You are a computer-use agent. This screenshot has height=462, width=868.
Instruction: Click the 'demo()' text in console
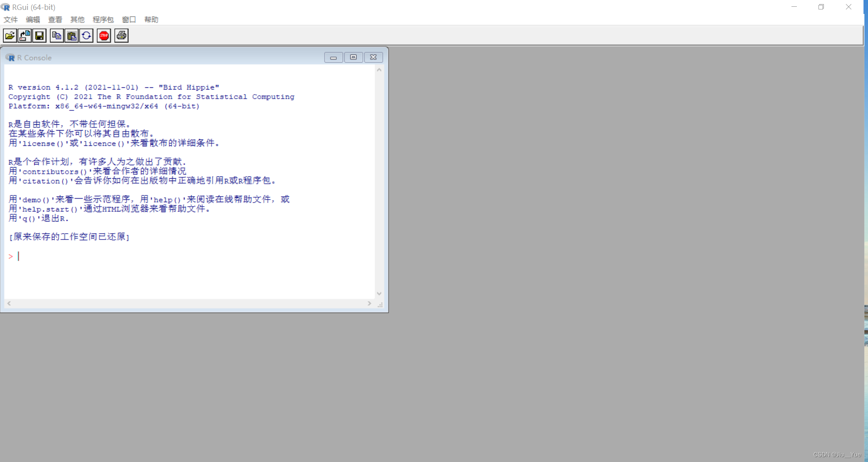click(x=36, y=200)
